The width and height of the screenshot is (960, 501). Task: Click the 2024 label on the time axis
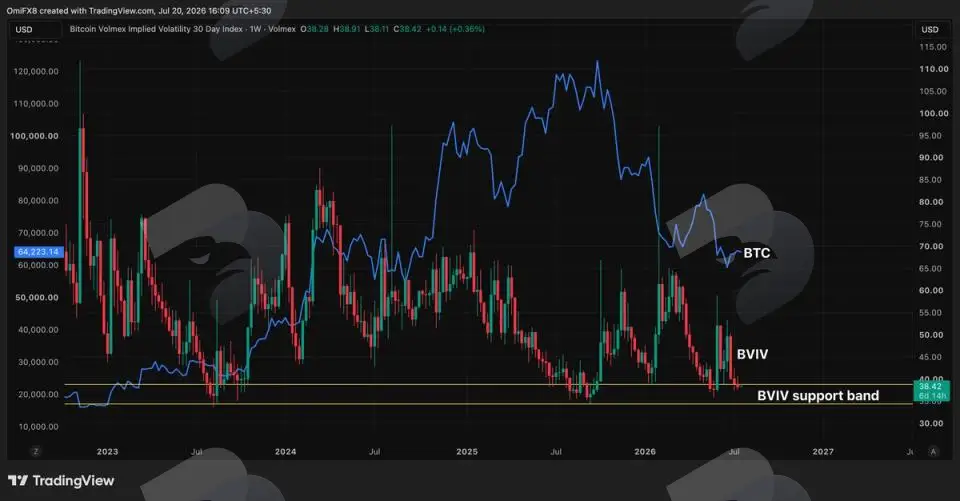285,451
